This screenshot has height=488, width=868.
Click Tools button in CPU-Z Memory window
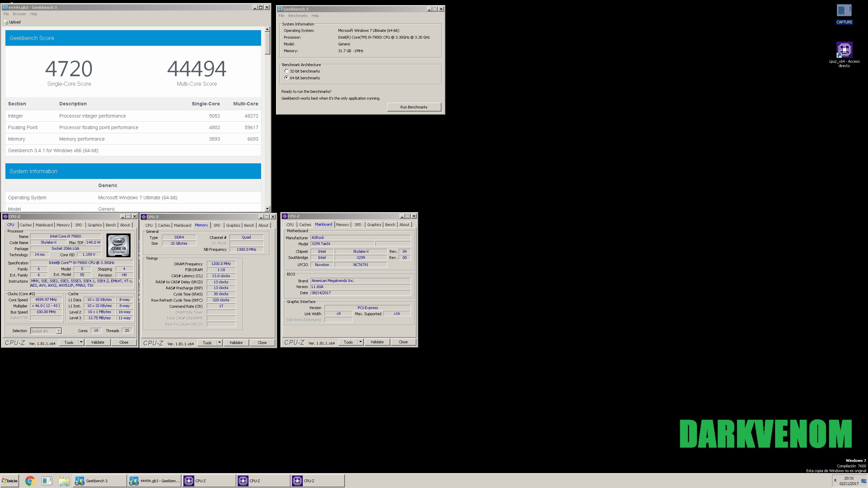pos(207,343)
